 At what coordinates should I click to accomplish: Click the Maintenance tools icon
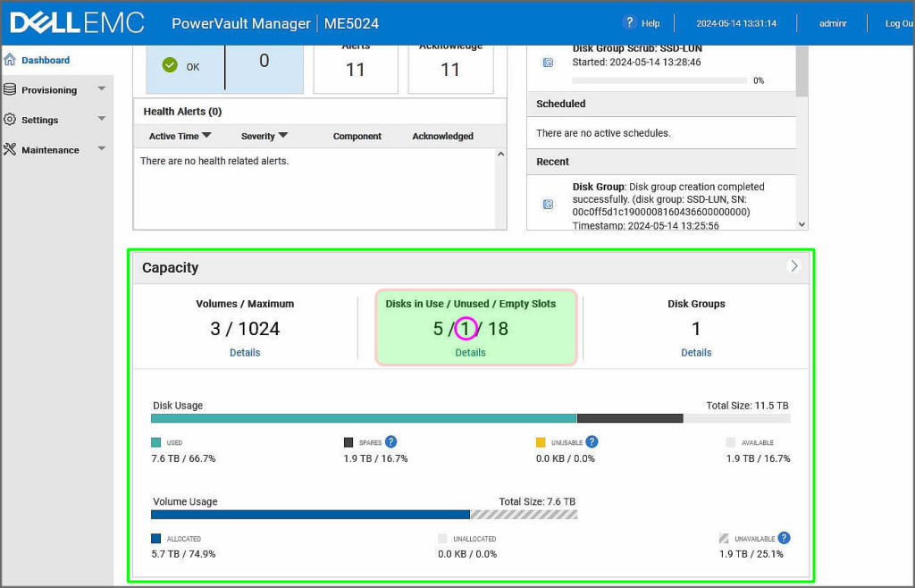tap(11, 149)
